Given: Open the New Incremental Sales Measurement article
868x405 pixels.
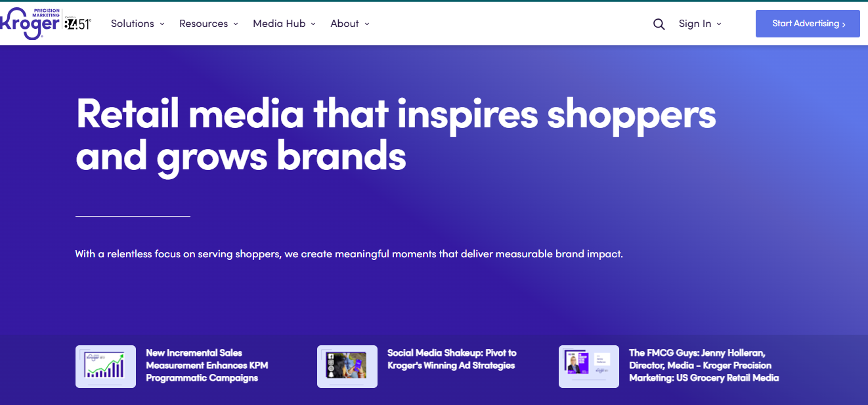Looking at the screenshot, I should (207, 366).
